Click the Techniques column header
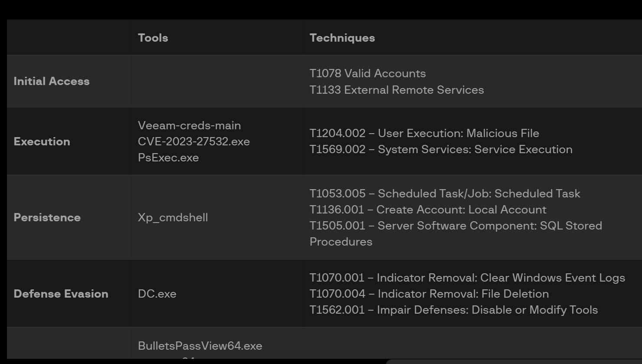This screenshot has width=642, height=364. pos(342,38)
